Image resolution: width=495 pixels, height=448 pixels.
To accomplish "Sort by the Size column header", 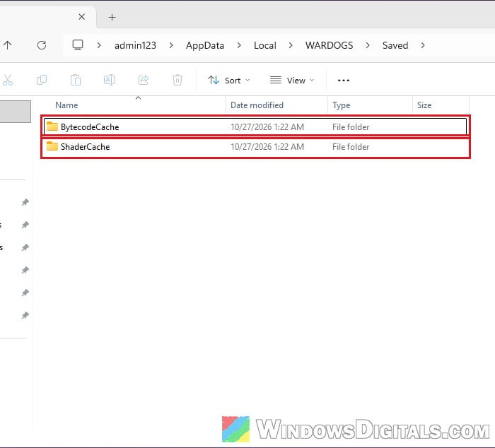I will (424, 105).
